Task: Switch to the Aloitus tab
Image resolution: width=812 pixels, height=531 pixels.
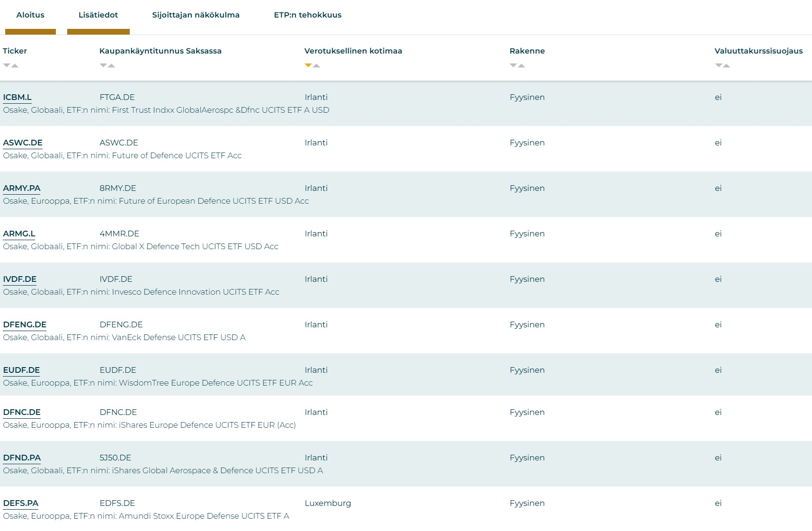Action: [x=30, y=15]
